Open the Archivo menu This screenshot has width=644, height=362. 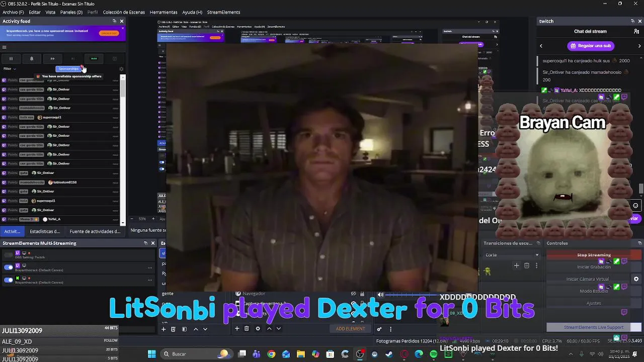(13, 12)
